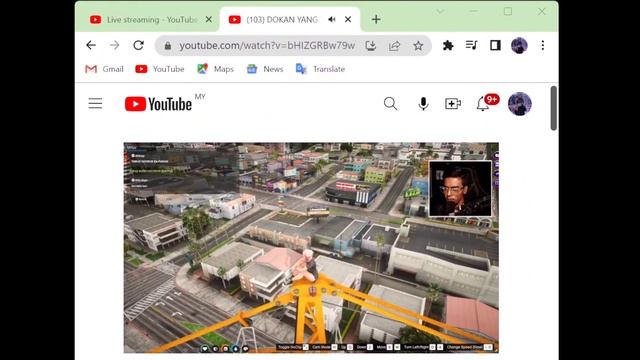Search with voice microphone icon

(423, 104)
